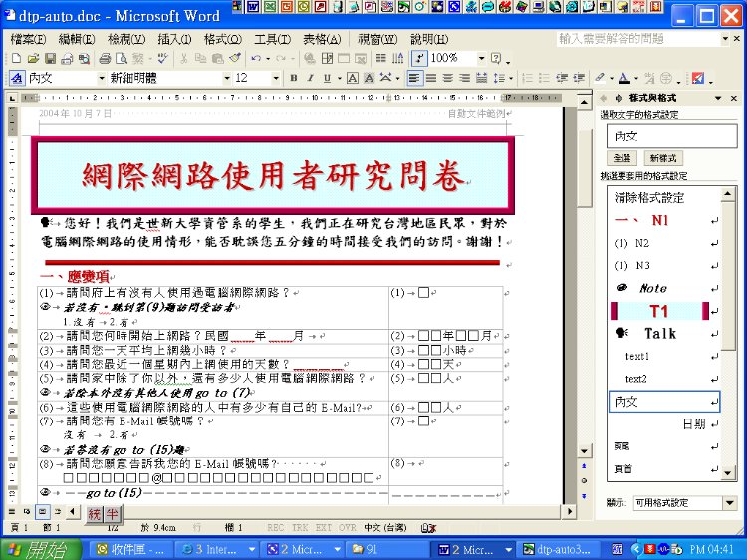Close the Styles and Formatting task pane
The image size is (747, 560).
[734, 98]
